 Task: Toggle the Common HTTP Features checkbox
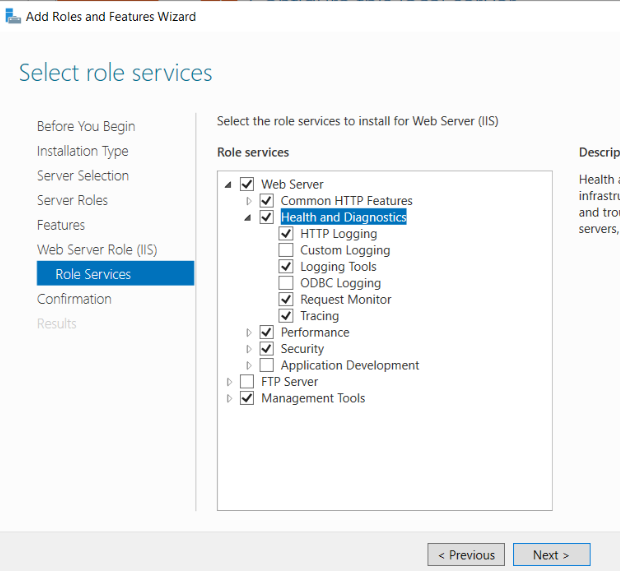click(x=267, y=200)
